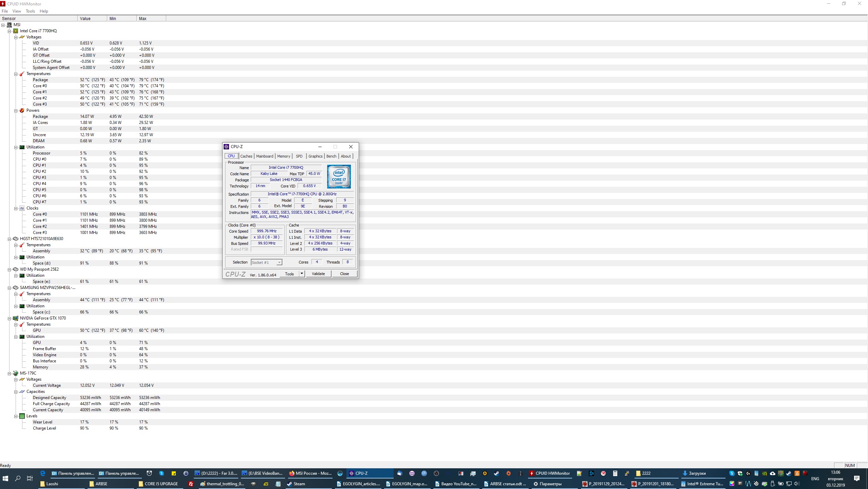Switch to the Caches tab in CPU-Z
This screenshot has width=868, height=489.
tap(246, 156)
